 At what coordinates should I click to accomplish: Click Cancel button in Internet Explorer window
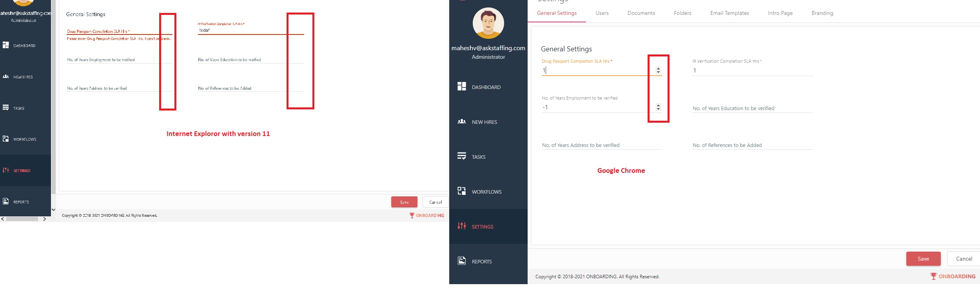click(436, 202)
